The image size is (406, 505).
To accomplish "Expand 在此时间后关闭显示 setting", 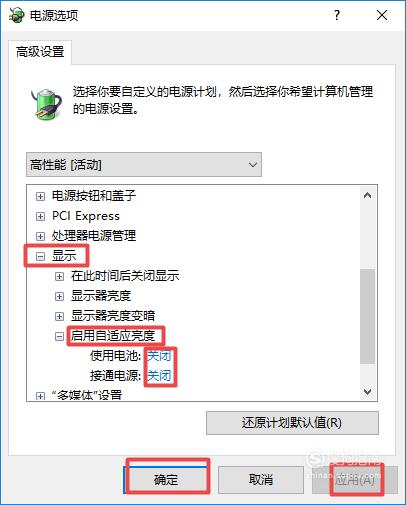I will coord(59,276).
